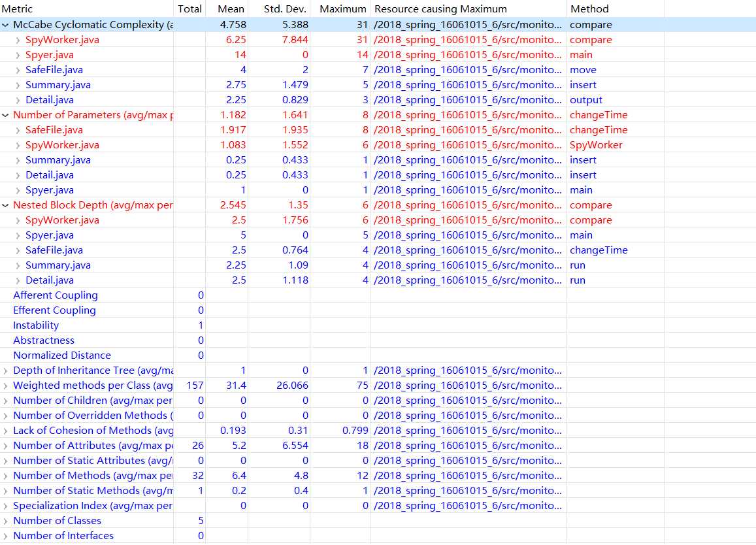Click total value 157
756x545 pixels.
coord(195,386)
